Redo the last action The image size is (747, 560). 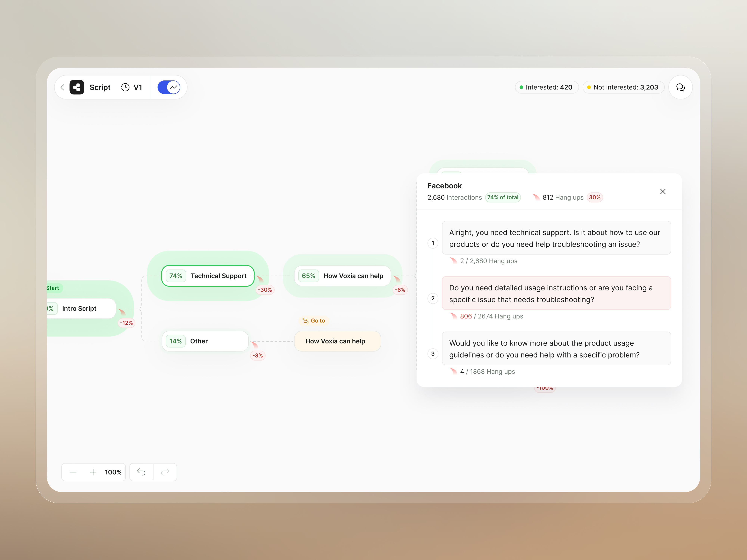(165, 472)
